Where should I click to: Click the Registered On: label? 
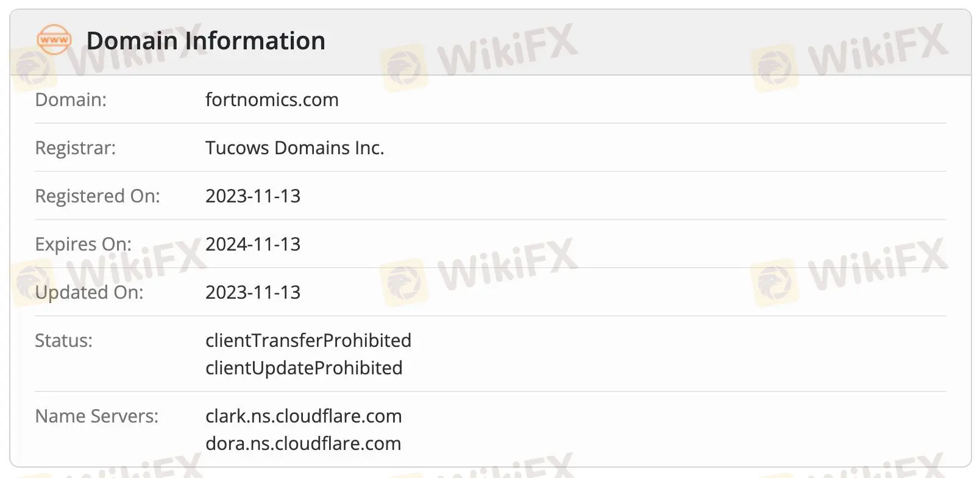click(98, 196)
